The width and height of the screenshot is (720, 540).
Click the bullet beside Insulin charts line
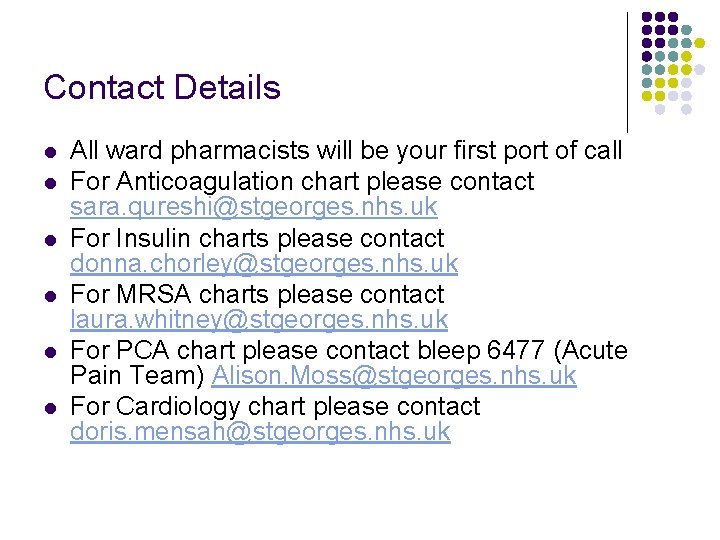tap(50, 239)
